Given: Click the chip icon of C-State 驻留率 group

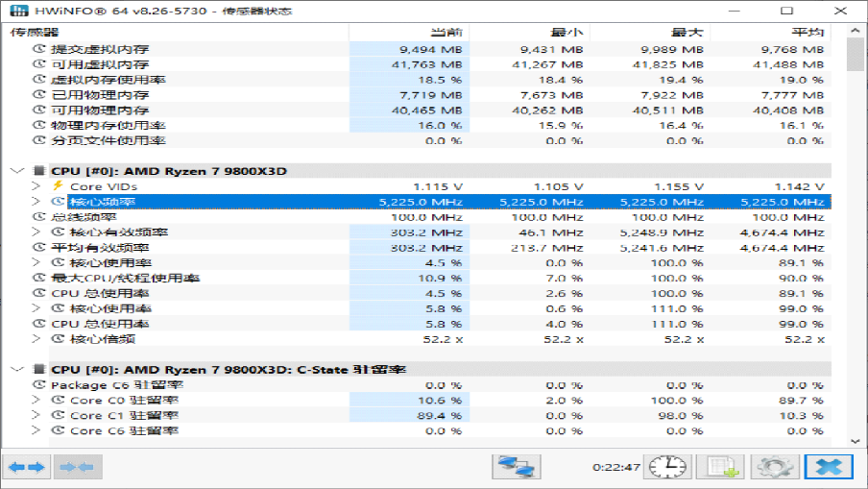Looking at the screenshot, I should (x=38, y=369).
